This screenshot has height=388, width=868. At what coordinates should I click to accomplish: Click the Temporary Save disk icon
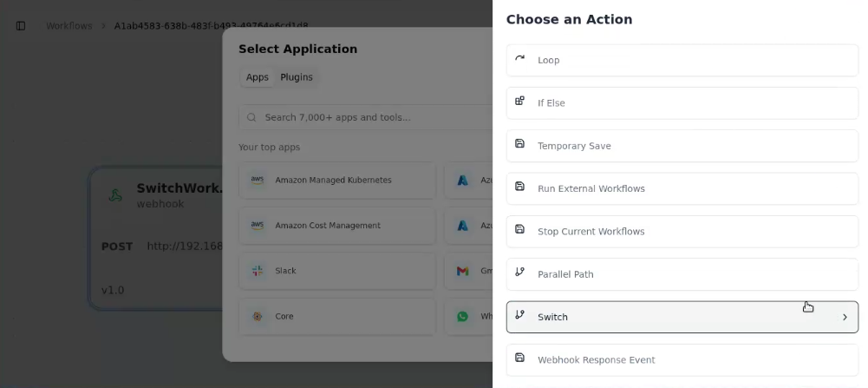coord(520,144)
